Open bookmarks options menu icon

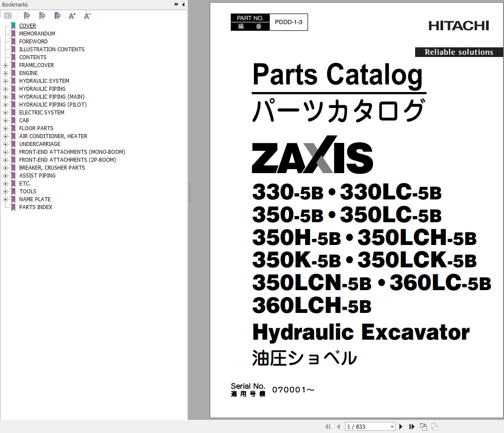pyautogui.click(x=8, y=15)
